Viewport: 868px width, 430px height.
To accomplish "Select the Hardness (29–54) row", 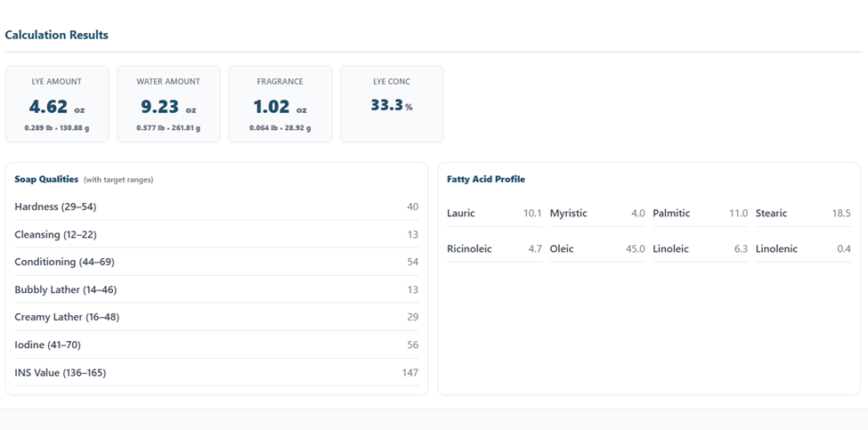I will point(216,207).
